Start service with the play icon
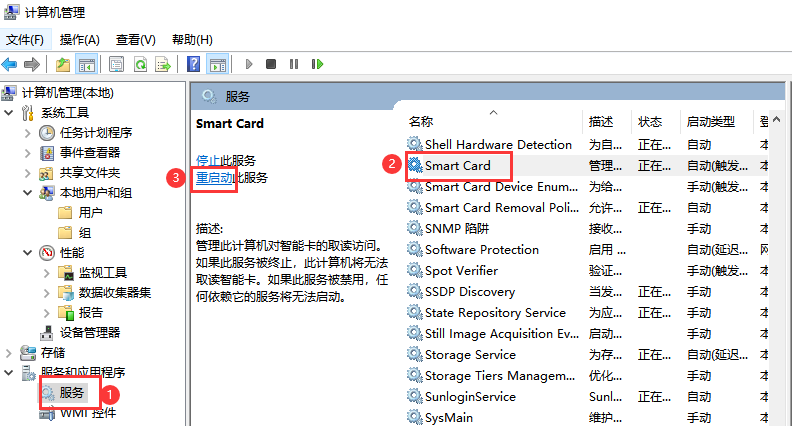Image resolution: width=792 pixels, height=426 pixels. [249, 64]
